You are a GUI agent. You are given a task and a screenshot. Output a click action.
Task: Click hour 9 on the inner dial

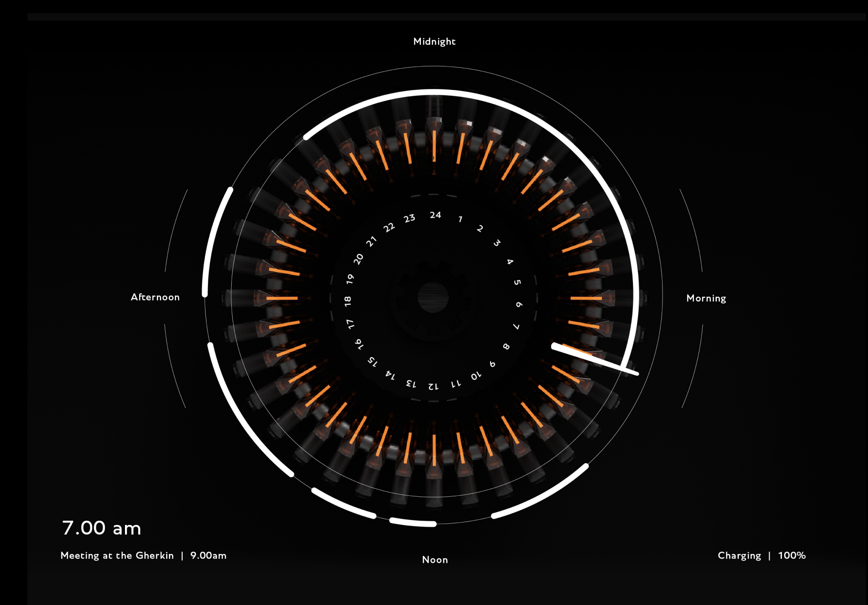(492, 364)
